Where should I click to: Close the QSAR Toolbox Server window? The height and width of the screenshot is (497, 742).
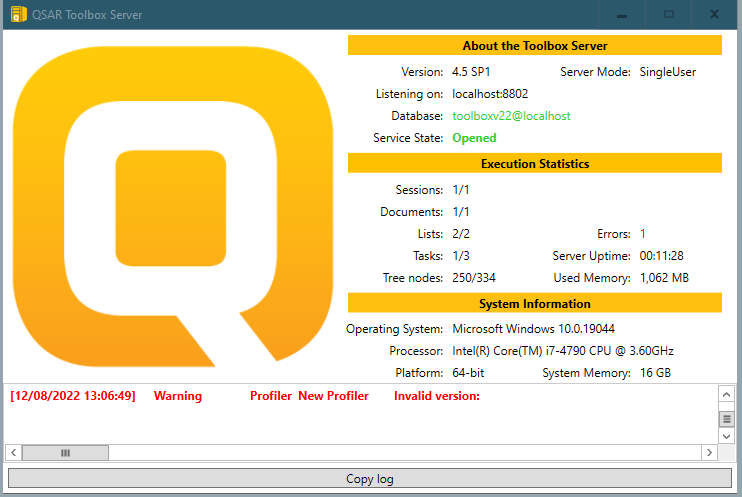click(x=714, y=15)
